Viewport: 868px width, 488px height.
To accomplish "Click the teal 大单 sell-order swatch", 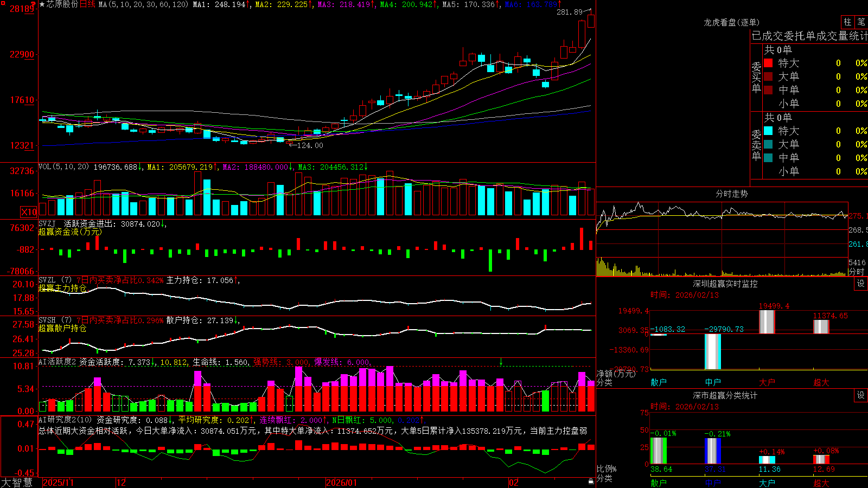I will tap(768, 144).
